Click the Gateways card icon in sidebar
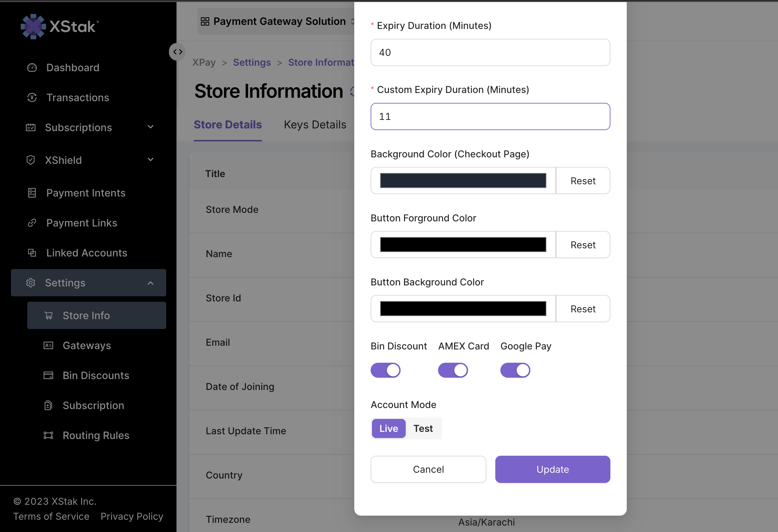This screenshot has height=532, width=778. coord(48,345)
